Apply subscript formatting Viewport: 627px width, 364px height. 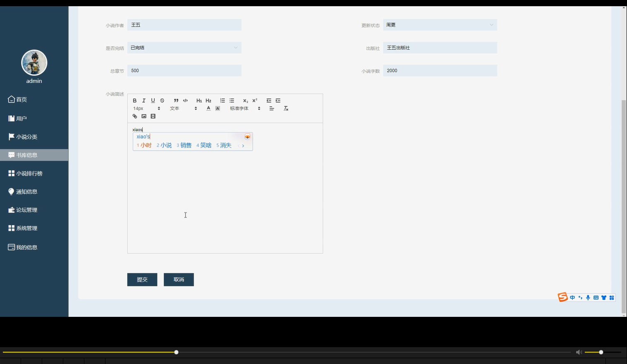[x=246, y=101]
